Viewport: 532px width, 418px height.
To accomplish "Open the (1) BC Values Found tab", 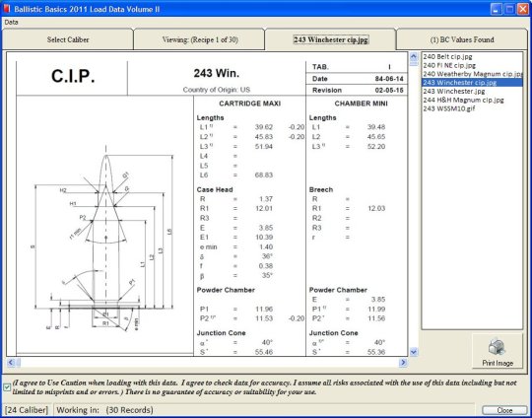I will (462, 39).
